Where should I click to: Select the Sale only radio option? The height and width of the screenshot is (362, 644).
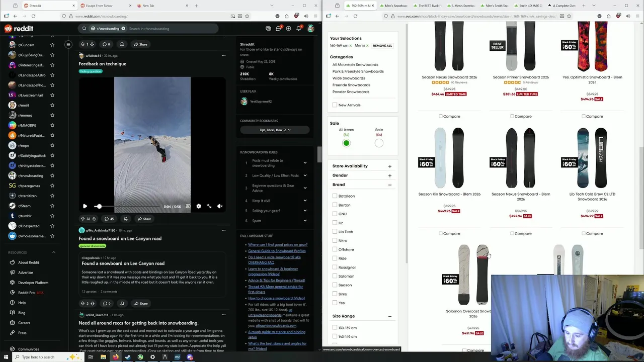(379, 143)
